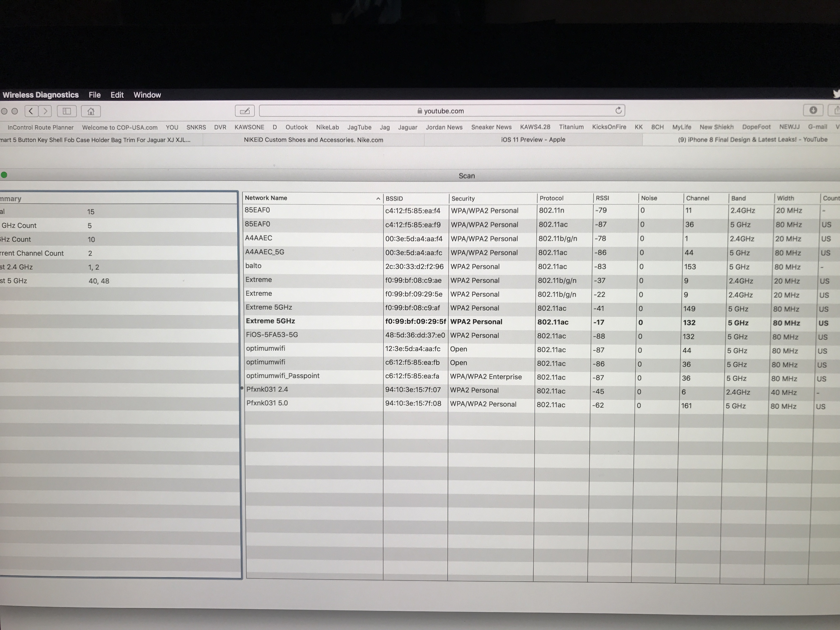The height and width of the screenshot is (630, 840).
Task: Switch to the iOS 11 Preview tab
Action: pos(533,140)
